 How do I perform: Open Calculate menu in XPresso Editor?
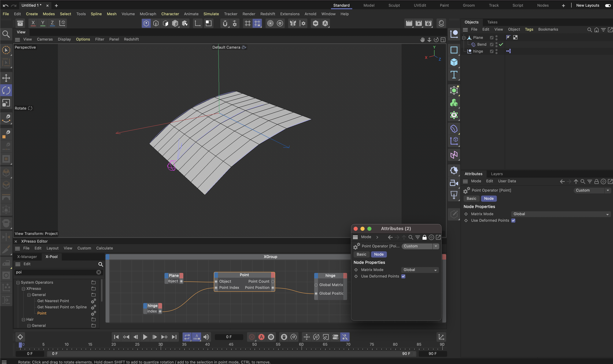coord(105,248)
